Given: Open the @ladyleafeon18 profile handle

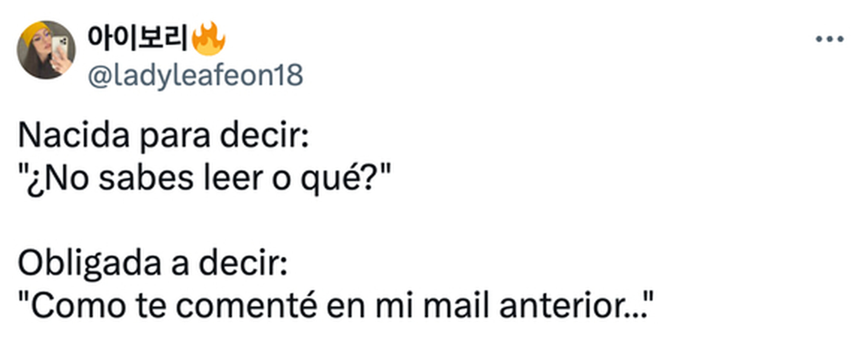Looking at the screenshot, I should pyautogui.click(x=195, y=76).
